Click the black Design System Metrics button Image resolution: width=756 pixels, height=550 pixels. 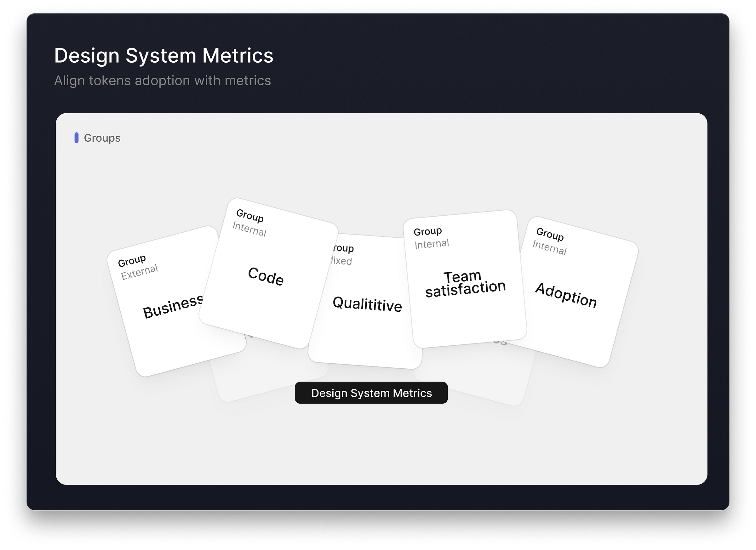tap(371, 393)
